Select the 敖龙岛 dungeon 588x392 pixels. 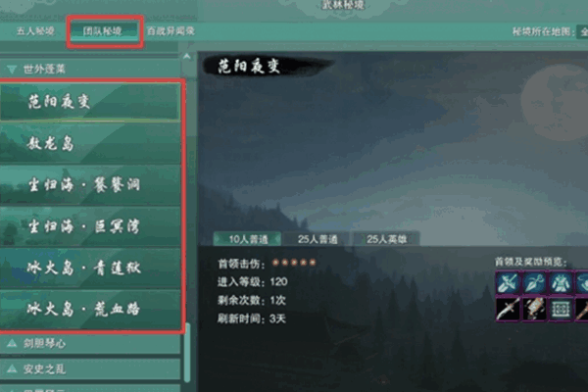pos(90,143)
